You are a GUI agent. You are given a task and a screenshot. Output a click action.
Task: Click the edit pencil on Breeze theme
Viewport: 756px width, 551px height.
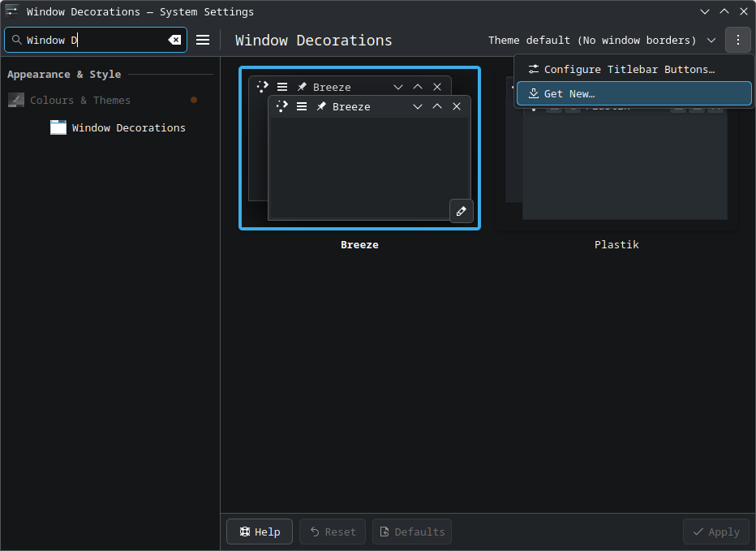461,211
